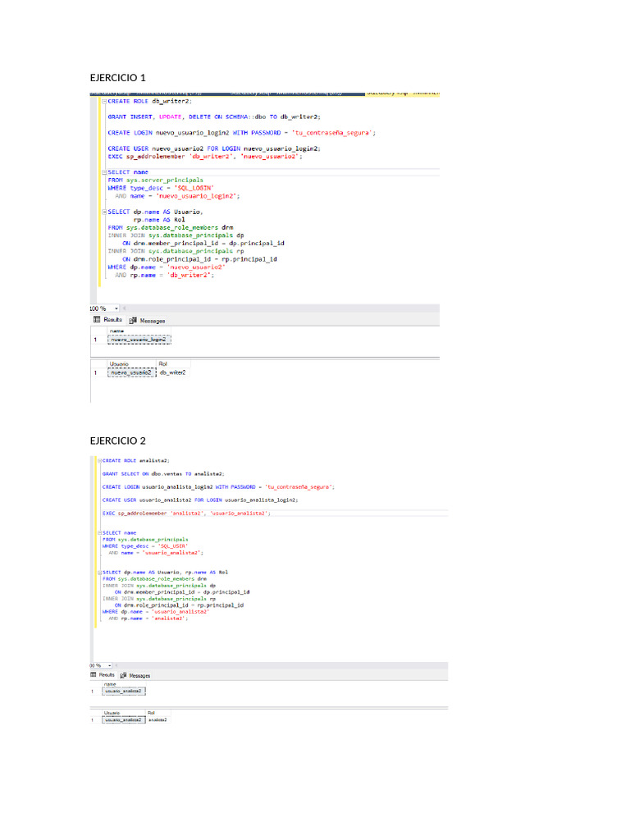Viewport: 630px width, 840px height.
Task: Collapse the CREATE ROLE db_writer2 code block
Action: click(104, 101)
